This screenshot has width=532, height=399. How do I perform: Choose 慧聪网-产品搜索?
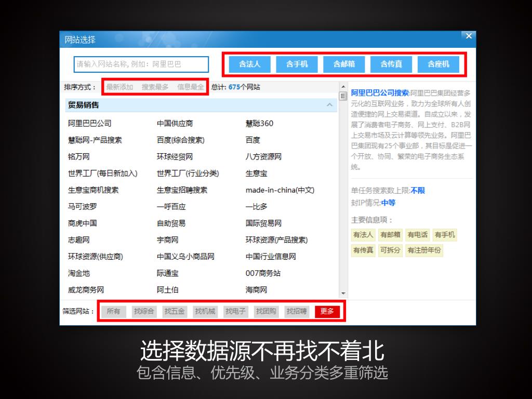[x=95, y=140]
